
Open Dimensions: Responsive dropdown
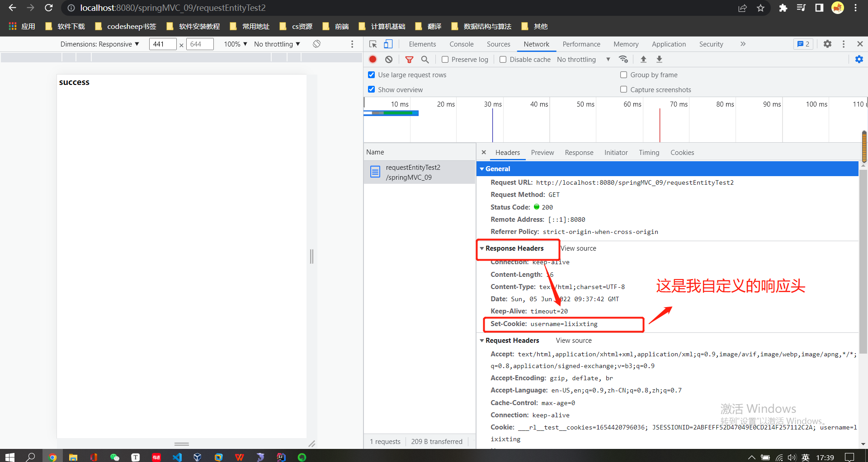tap(99, 44)
